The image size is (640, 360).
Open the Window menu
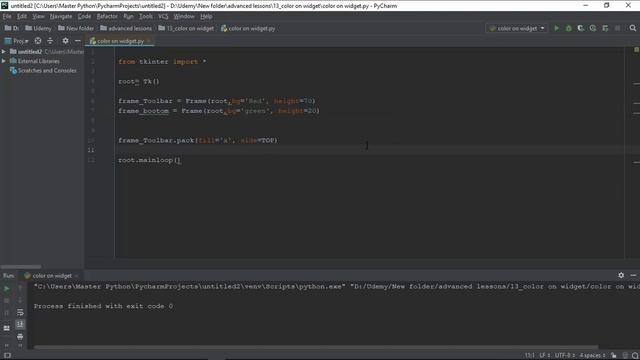tap(184, 16)
